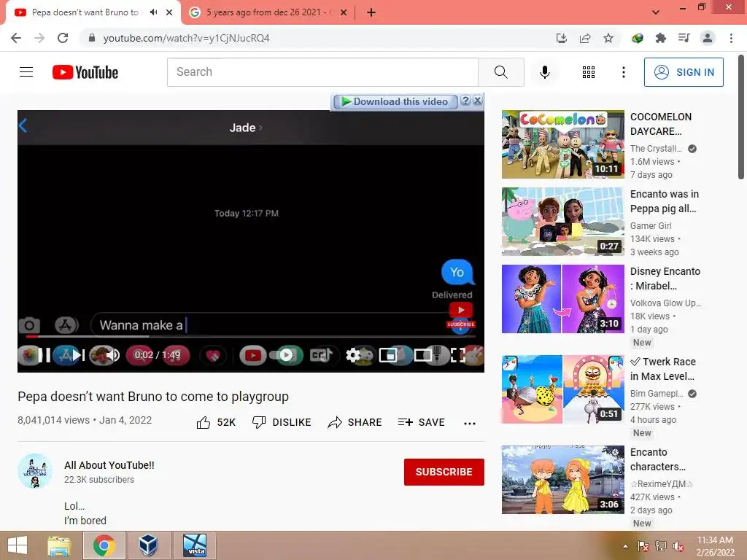Go forward in browser history
747x560 pixels.
39,38
